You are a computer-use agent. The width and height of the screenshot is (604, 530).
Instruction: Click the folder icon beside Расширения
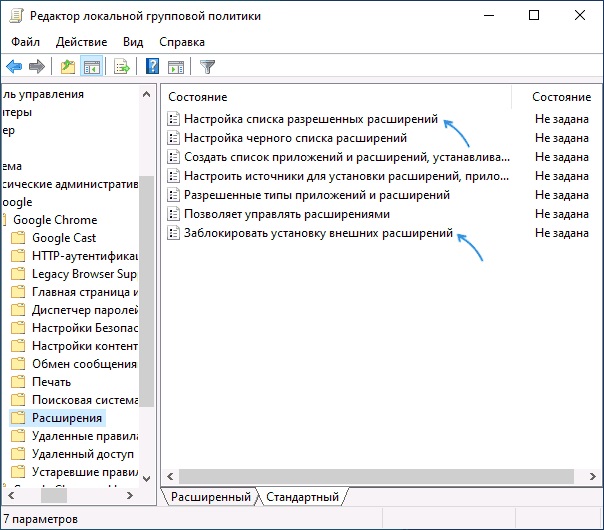pyautogui.click(x=18, y=418)
